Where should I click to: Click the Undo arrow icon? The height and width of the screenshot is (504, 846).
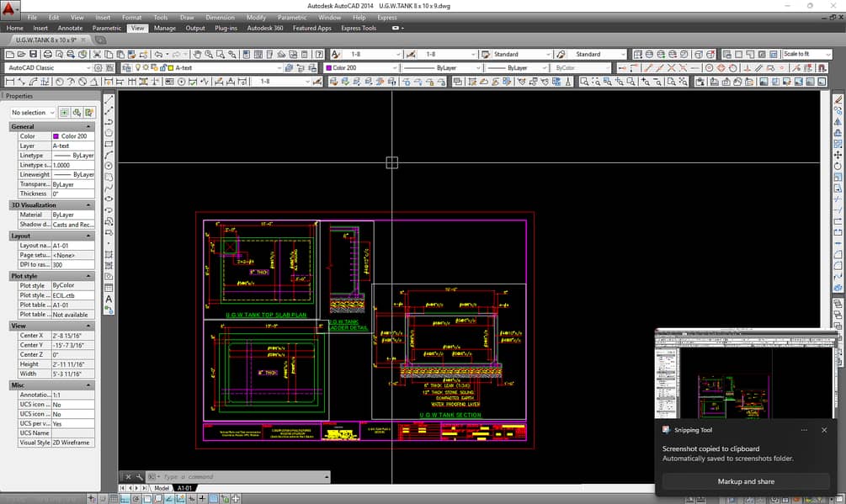pos(158,55)
